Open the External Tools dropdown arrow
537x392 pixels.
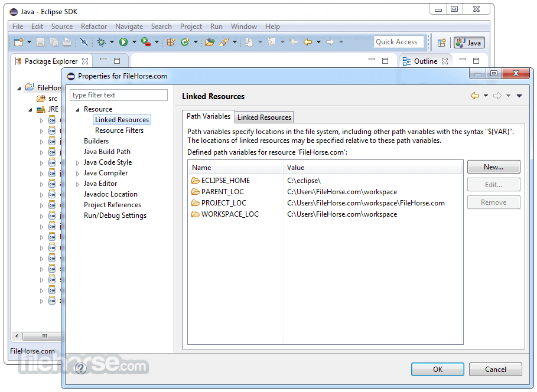coord(157,42)
